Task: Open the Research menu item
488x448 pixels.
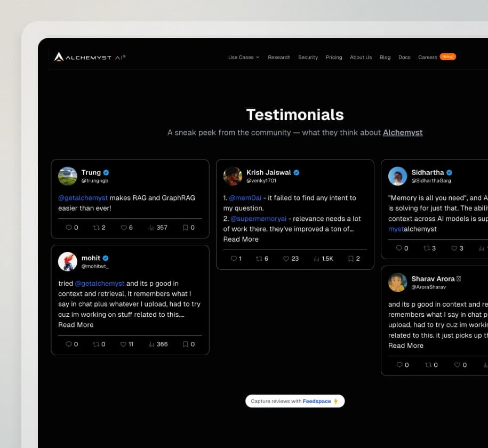Action: [x=279, y=57]
